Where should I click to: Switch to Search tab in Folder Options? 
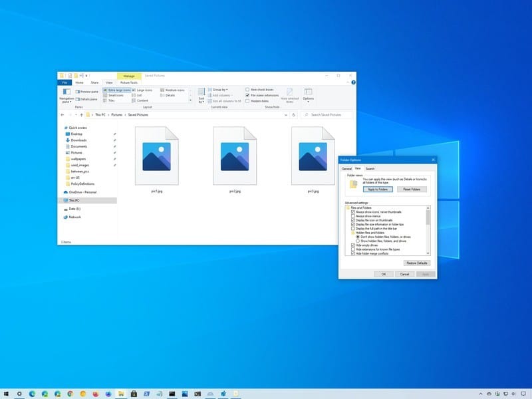click(370, 169)
